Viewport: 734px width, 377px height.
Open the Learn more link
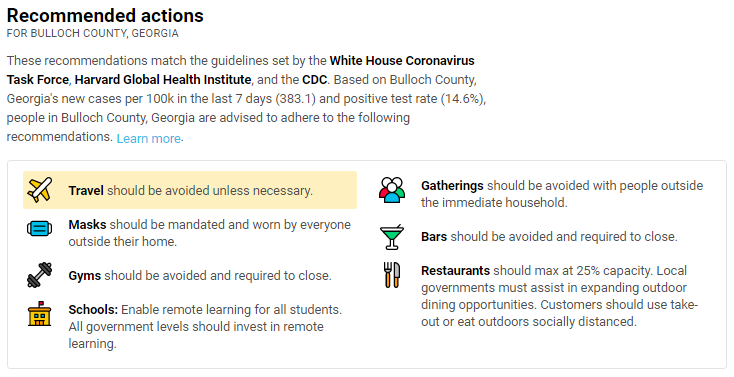pyautogui.click(x=149, y=139)
